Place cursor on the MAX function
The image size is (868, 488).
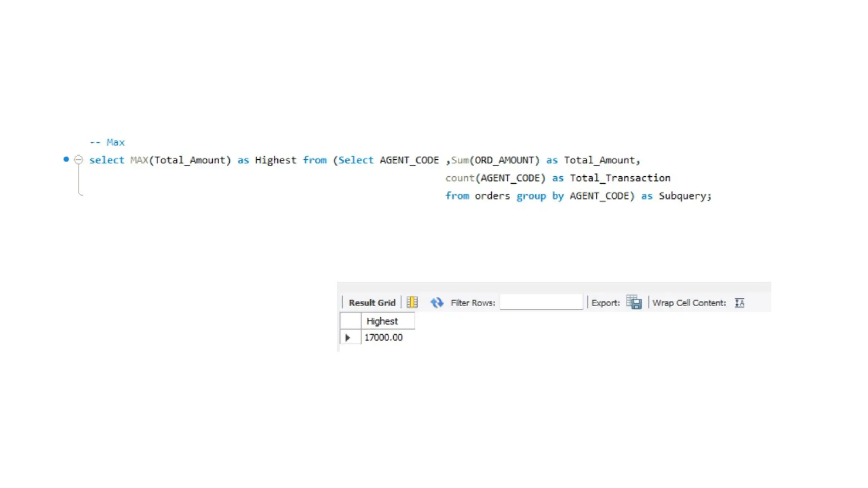[x=139, y=160]
